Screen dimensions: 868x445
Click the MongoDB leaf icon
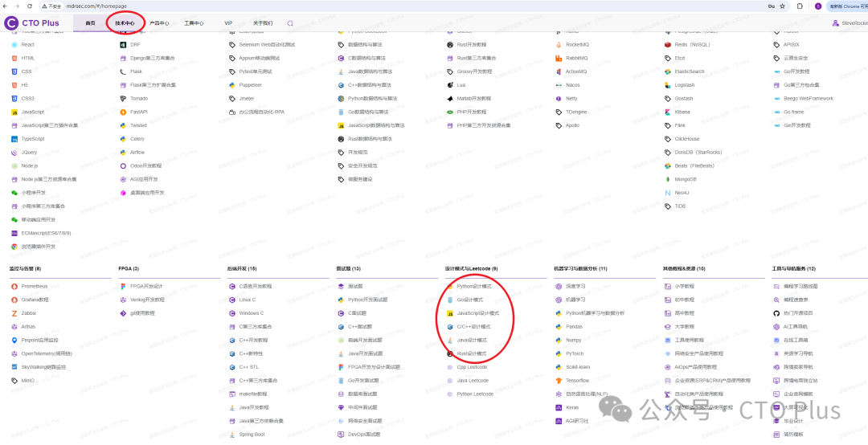pyautogui.click(x=668, y=179)
